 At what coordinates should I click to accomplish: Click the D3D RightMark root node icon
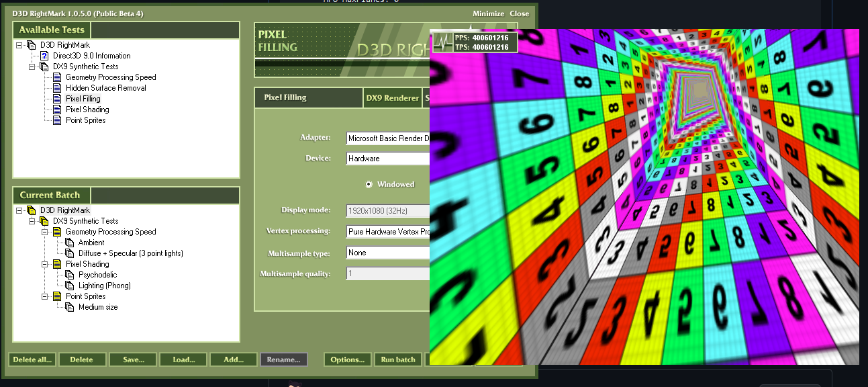(x=30, y=44)
